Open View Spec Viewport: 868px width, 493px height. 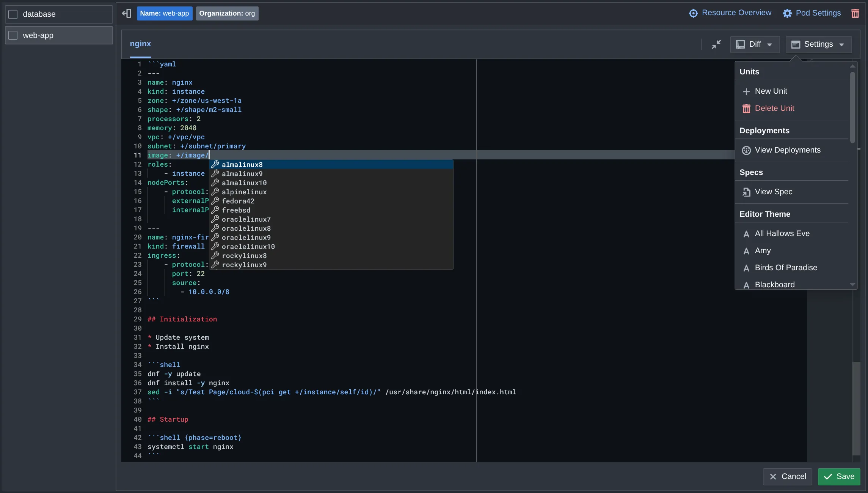click(773, 192)
